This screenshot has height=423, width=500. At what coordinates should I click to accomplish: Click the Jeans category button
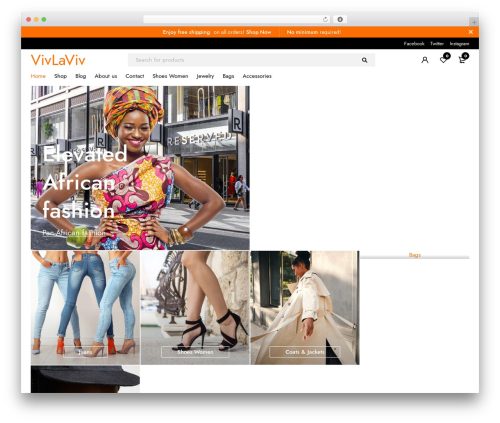click(x=85, y=352)
